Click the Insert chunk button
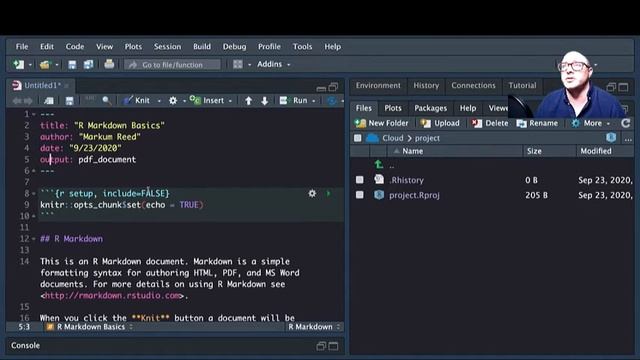The image size is (640, 360). point(207,100)
